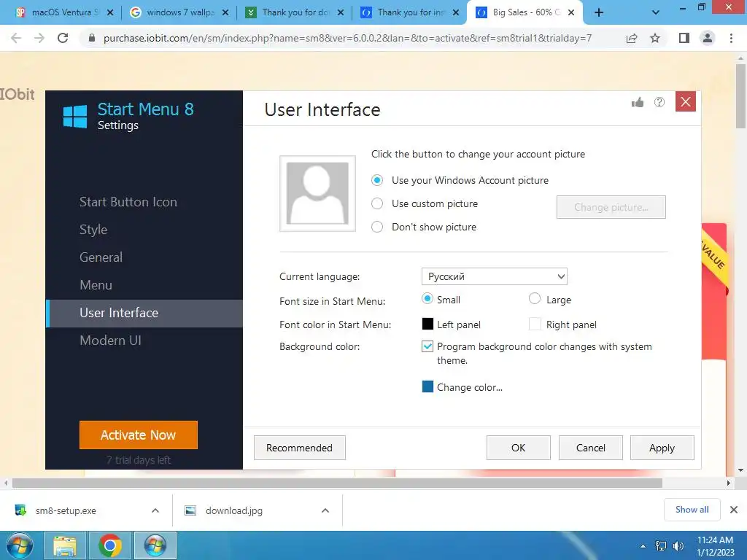The height and width of the screenshot is (560, 747).
Task: Open sm8-setup.exe from downloads bar
Action: (x=66, y=510)
